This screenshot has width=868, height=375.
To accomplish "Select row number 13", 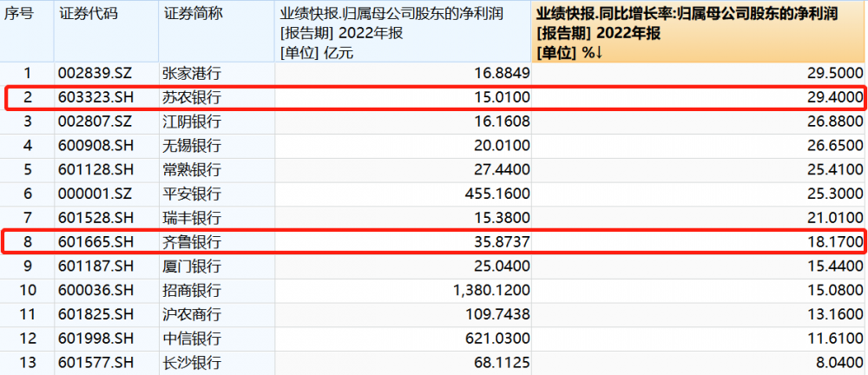I will pos(27,363).
